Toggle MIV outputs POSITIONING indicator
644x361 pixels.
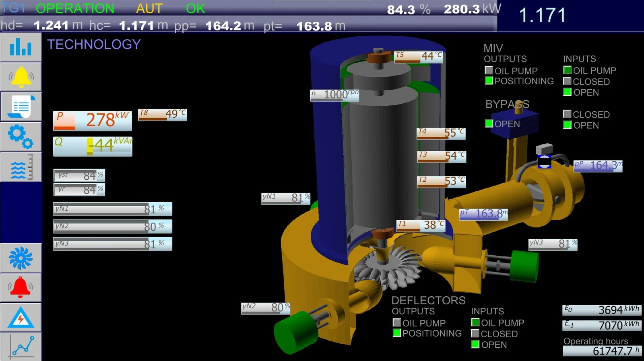tap(489, 81)
